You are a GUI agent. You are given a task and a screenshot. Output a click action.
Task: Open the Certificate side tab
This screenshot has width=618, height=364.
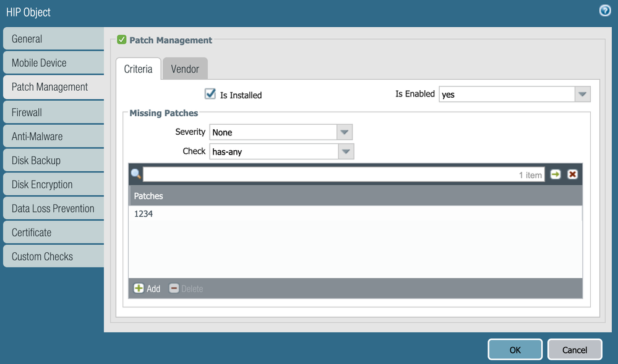pyautogui.click(x=54, y=232)
